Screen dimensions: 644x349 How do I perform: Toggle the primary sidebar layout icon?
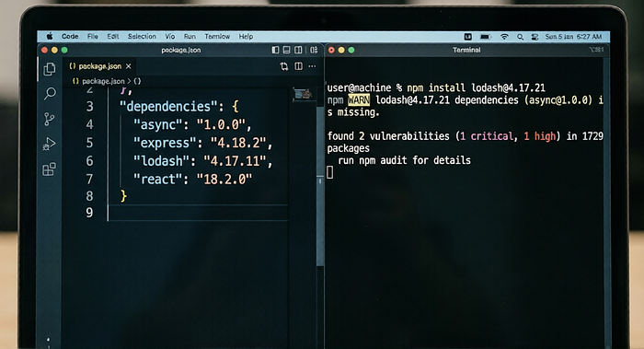[x=275, y=50]
